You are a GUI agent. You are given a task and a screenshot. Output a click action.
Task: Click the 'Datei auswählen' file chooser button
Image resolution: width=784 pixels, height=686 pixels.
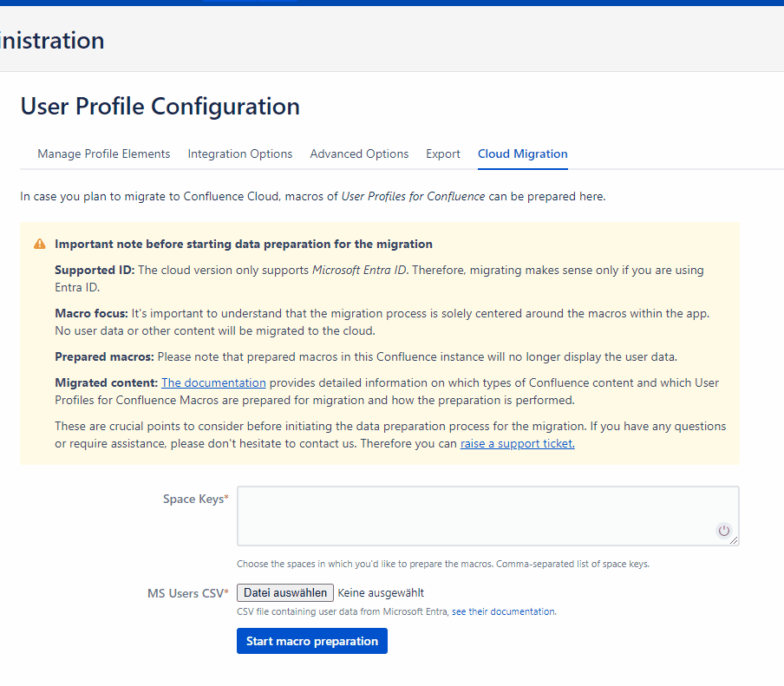point(285,593)
